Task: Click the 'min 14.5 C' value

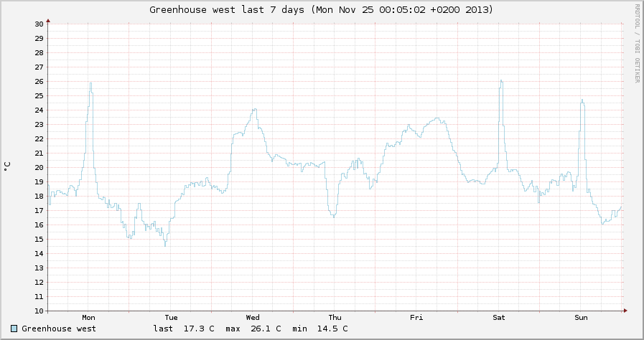Action: 320,329
